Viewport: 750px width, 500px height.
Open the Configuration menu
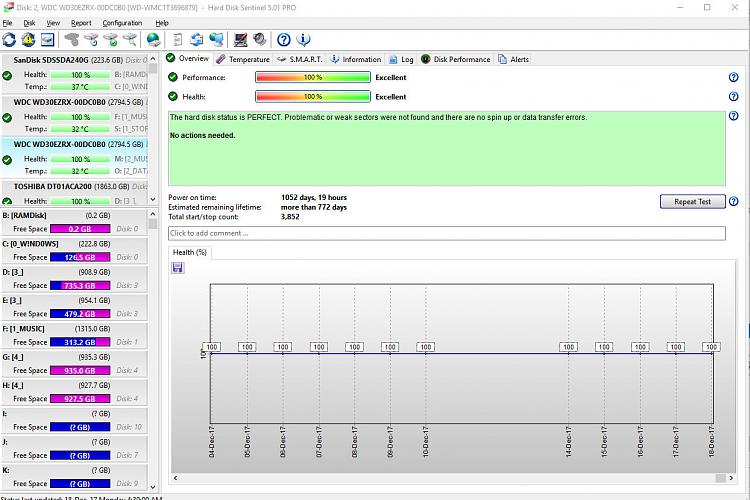[x=122, y=23]
